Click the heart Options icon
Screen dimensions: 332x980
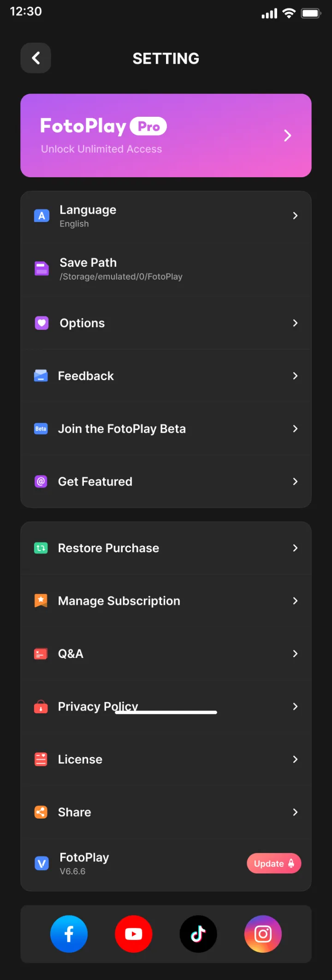[41, 323]
